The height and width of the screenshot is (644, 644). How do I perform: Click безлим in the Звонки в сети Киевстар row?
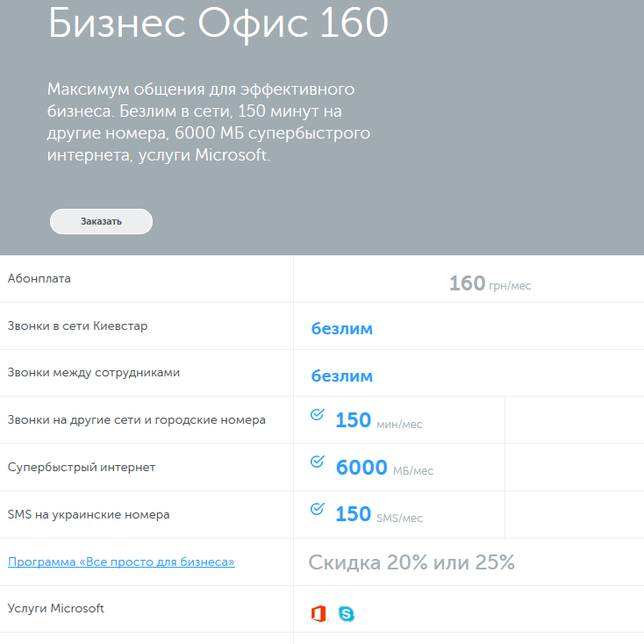pyautogui.click(x=341, y=329)
